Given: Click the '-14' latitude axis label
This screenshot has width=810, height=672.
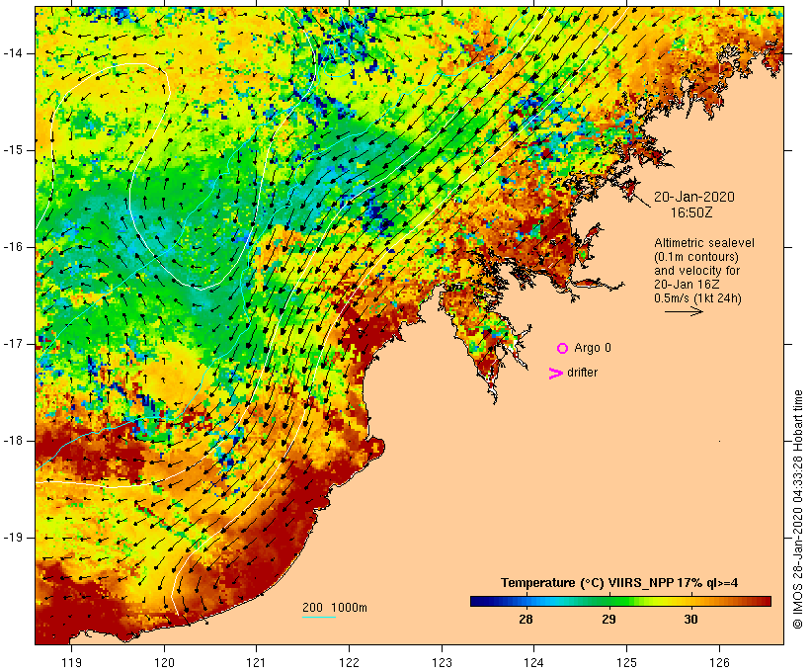Looking at the screenshot, I should (12, 53).
